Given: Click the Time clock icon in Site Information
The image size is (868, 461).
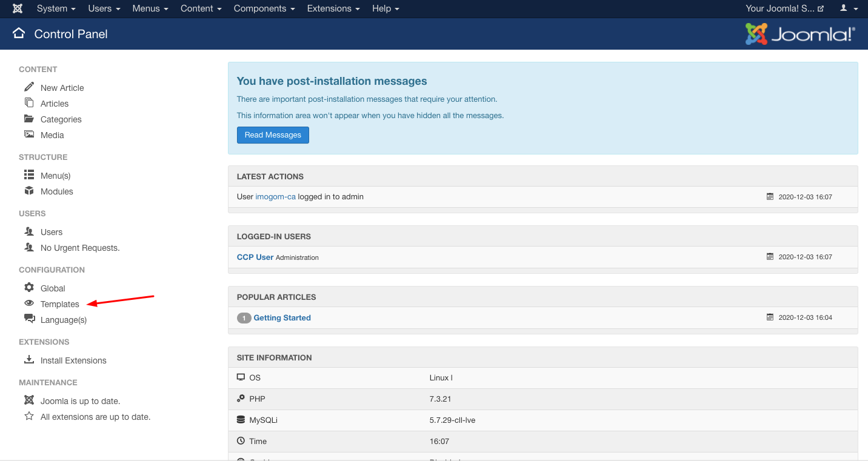Looking at the screenshot, I should 241,440.
